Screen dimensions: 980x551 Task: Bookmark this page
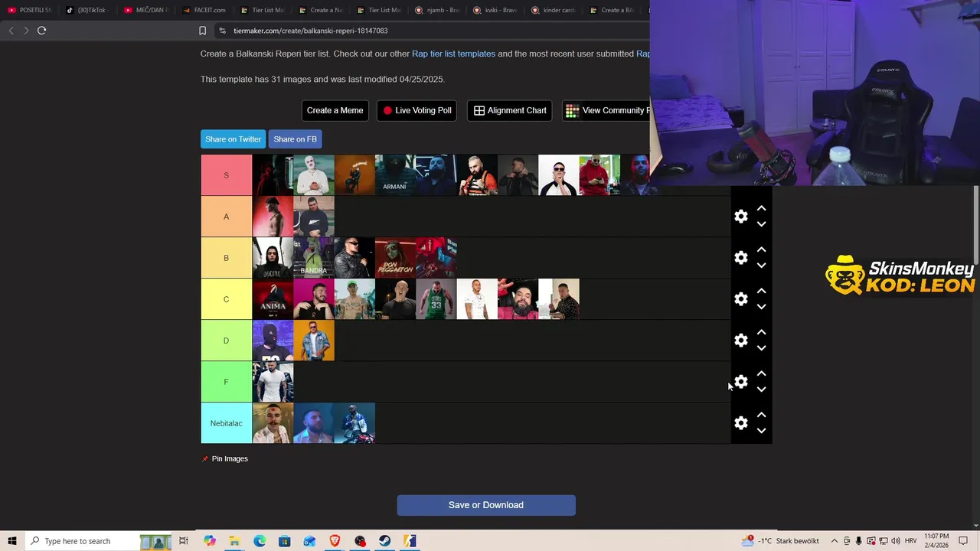coord(202,31)
